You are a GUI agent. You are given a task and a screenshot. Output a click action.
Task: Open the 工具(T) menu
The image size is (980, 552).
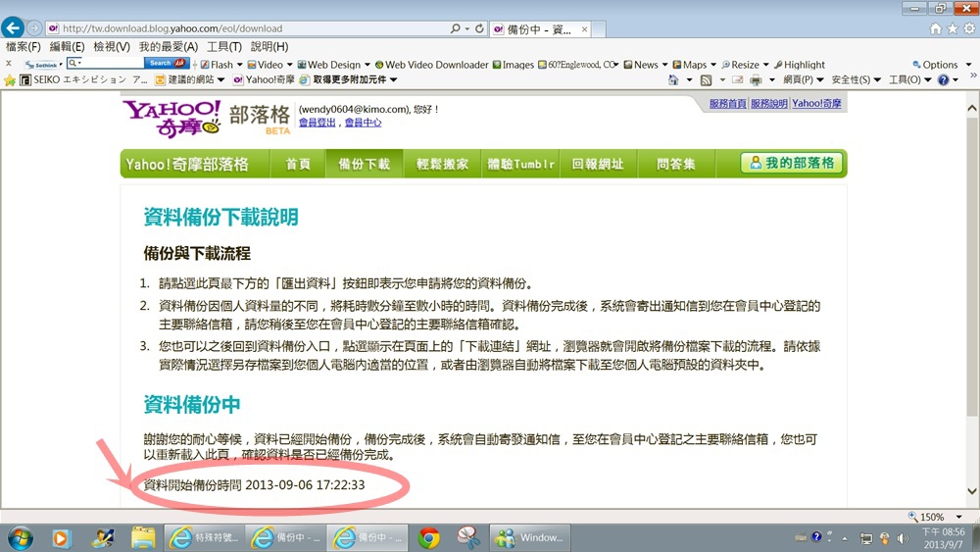point(224,46)
